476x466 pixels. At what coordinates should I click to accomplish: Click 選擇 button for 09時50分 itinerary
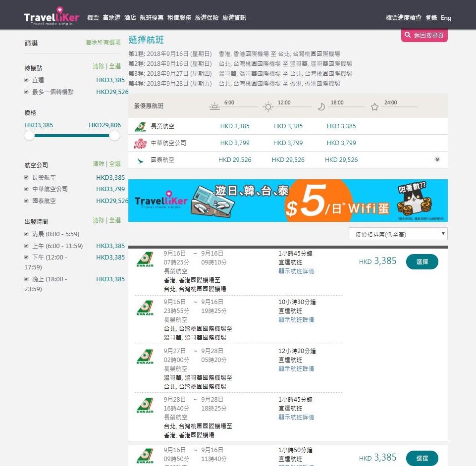422,458
